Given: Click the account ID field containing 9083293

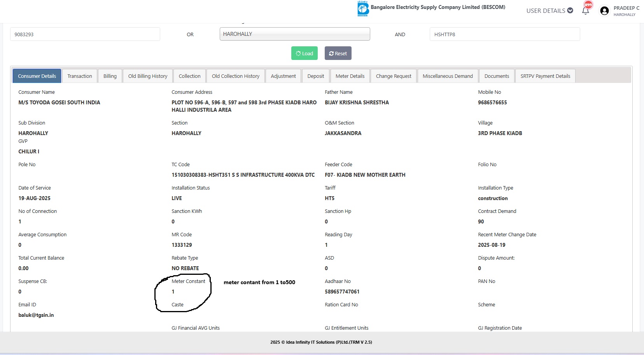Looking at the screenshot, I should point(85,34).
